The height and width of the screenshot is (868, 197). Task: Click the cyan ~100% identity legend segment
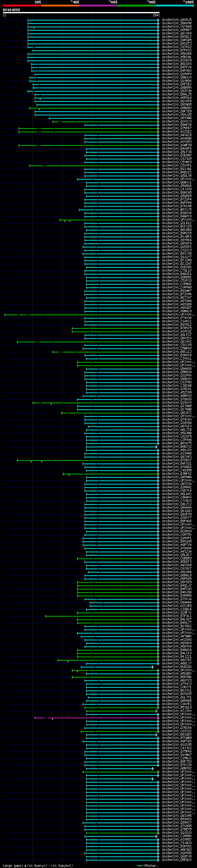point(175,6)
